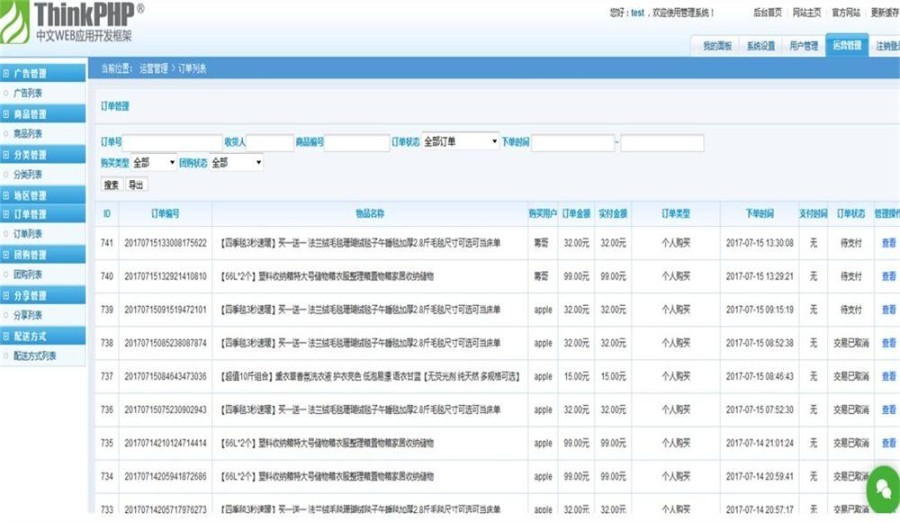The width and height of the screenshot is (900, 522).
Task: View details for order ID 737
Action: [889, 376]
